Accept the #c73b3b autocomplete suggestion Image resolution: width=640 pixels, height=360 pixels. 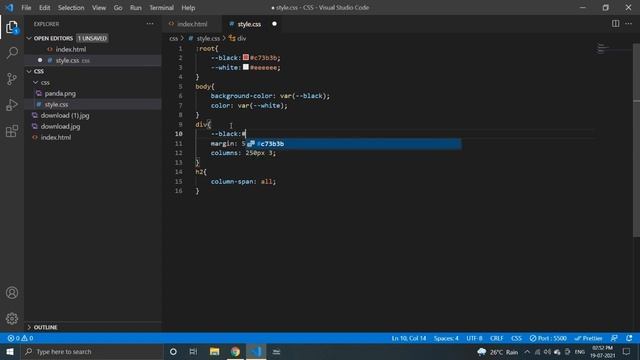tap(353, 144)
